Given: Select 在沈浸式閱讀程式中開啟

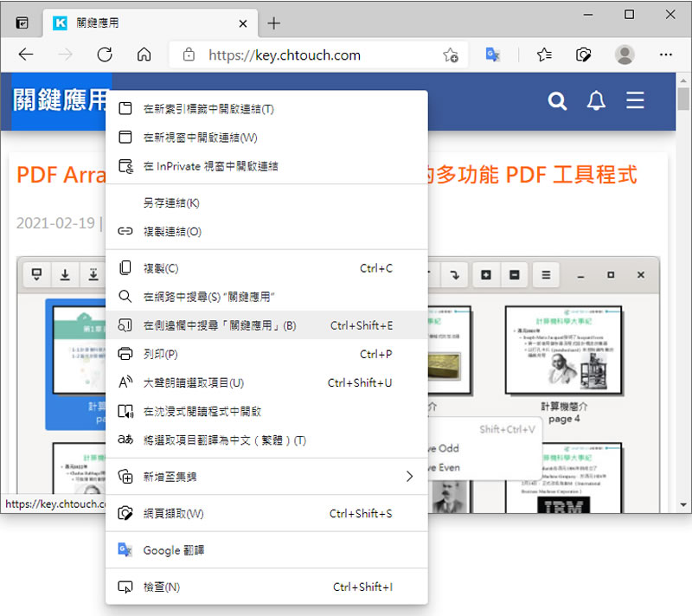Looking at the screenshot, I should [x=266, y=411].
